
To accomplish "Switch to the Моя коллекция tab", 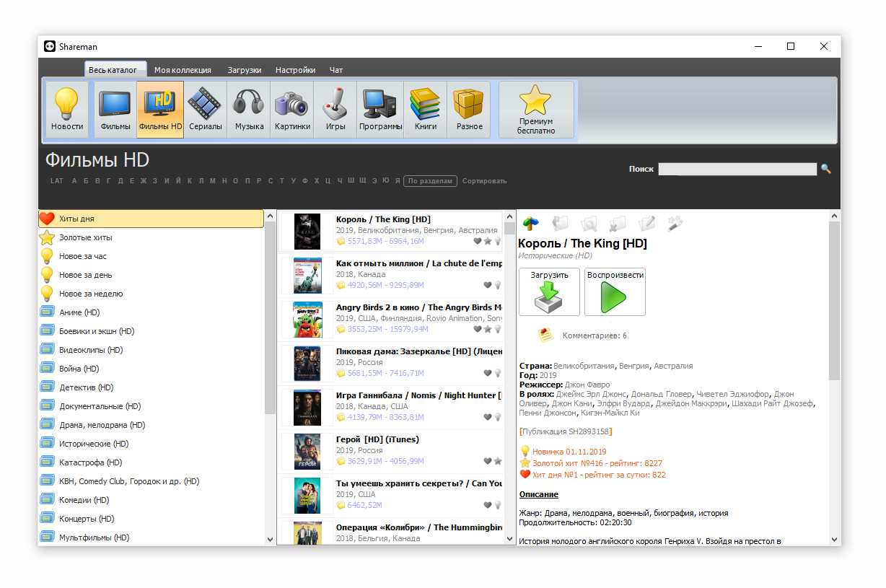I will click(183, 70).
